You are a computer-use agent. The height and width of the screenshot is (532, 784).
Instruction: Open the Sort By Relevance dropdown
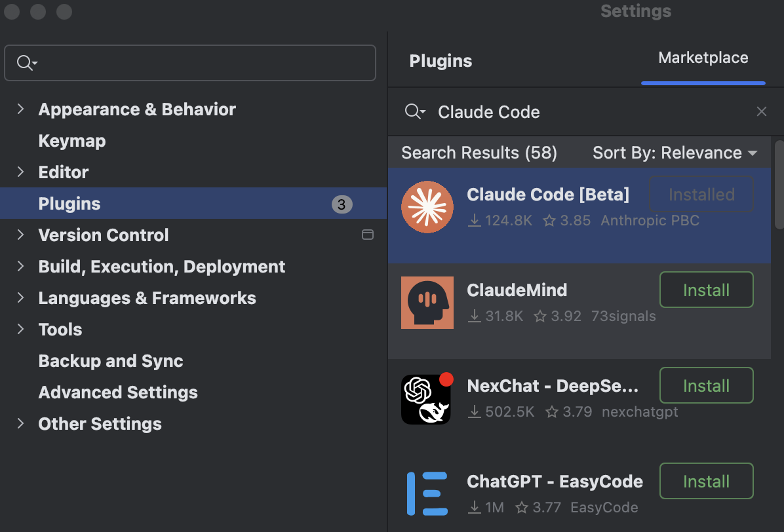[675, 153]
